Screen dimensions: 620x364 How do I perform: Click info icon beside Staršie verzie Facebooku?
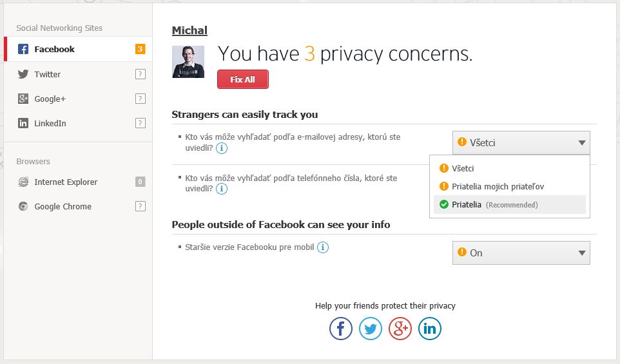[x=323, y=247]
